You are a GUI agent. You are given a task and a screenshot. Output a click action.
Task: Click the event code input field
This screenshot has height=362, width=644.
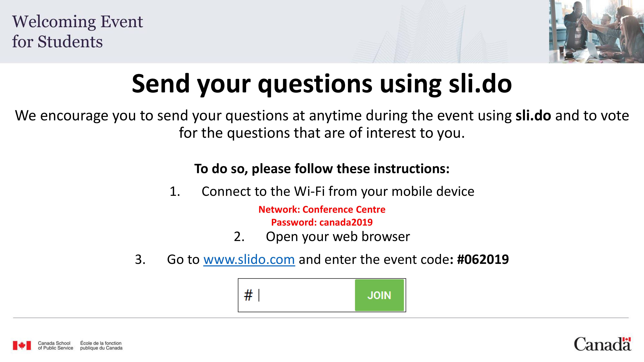point(297,295)
